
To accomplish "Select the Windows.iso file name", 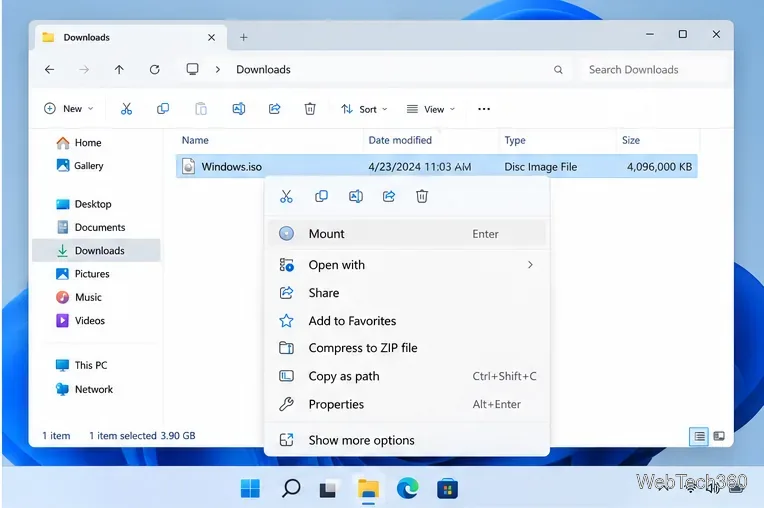I will pos(231,167).
